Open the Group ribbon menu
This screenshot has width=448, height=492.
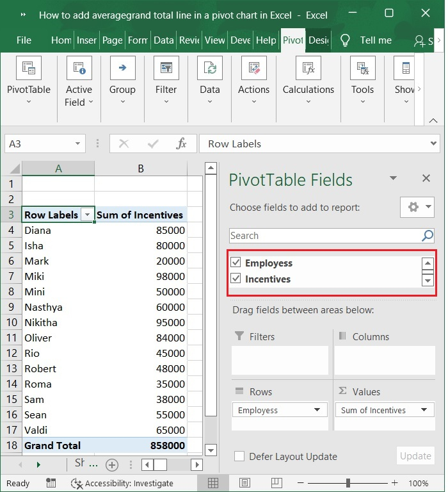click(x=122, y=80)
